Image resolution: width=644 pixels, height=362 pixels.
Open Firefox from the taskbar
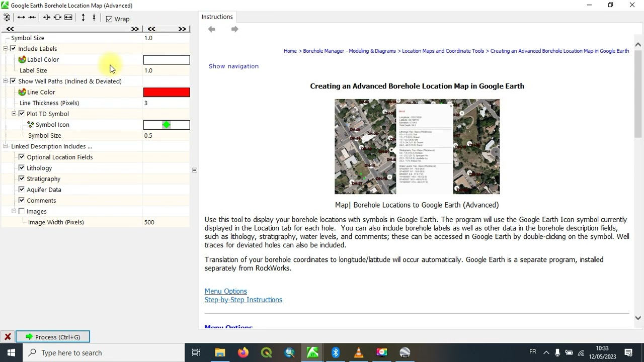(x=243, y=352)
